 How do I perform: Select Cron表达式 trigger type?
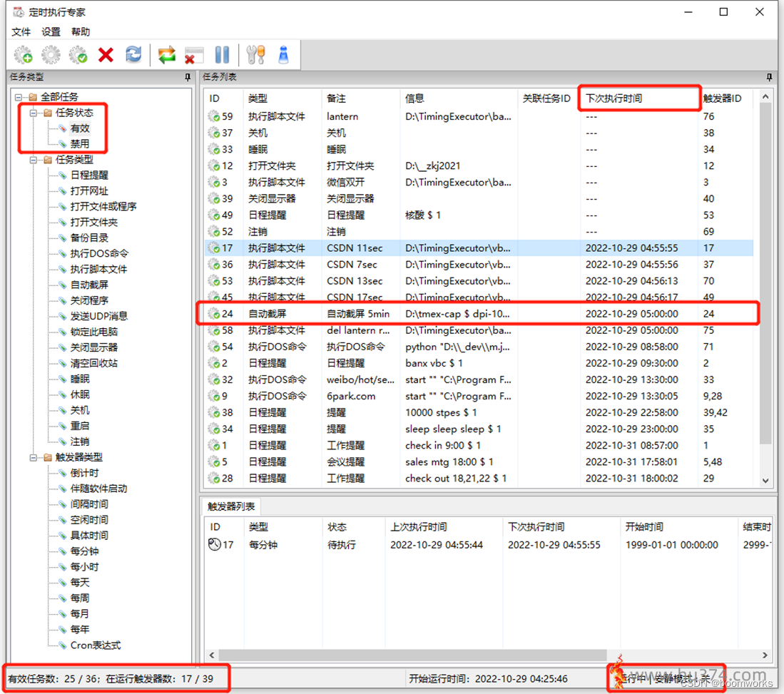[96, 645]
